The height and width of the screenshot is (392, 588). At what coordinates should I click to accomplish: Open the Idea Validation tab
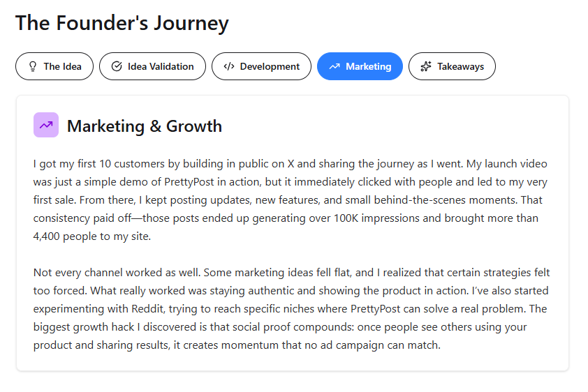pyautogui.click(x=152, y=66)
